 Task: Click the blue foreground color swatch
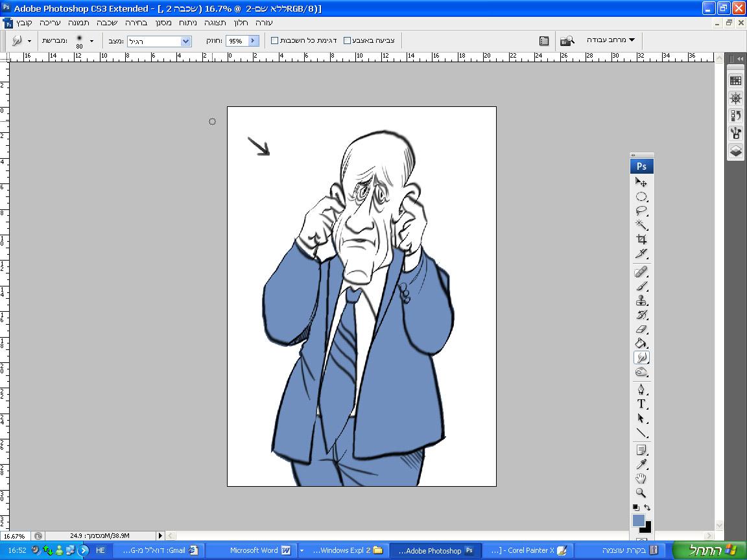638,520
